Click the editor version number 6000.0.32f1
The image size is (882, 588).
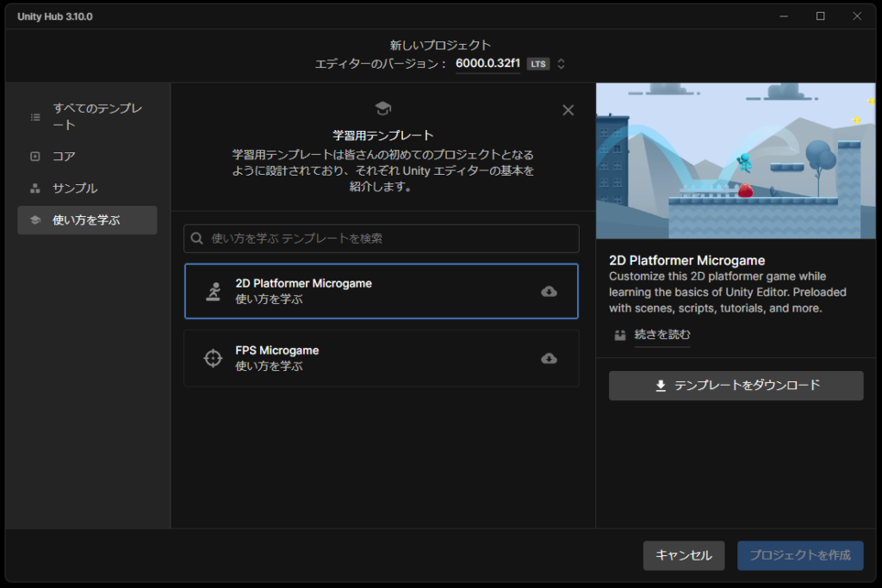488,64
